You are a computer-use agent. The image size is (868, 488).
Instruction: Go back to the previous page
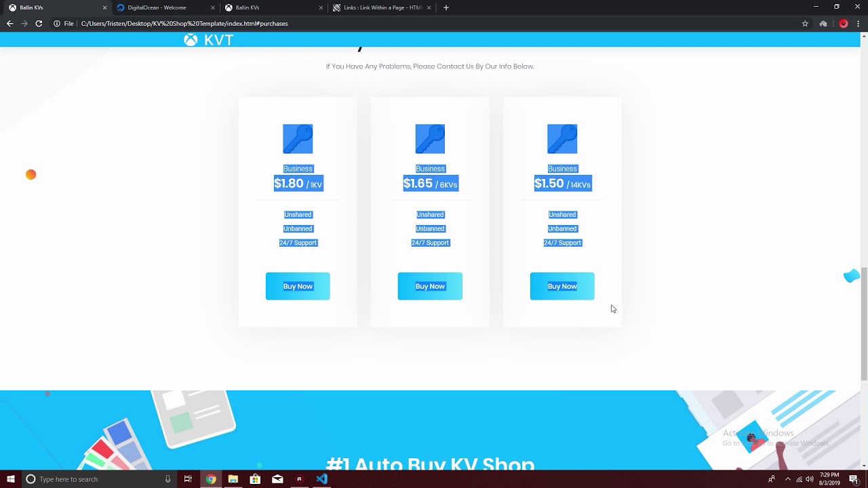tap(9, 23)
